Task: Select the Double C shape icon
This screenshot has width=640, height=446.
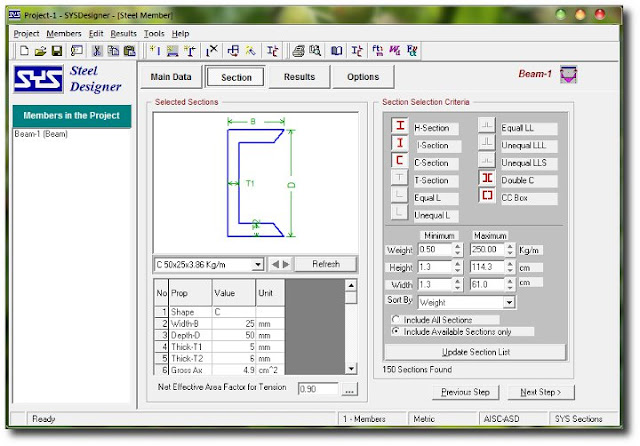Action: pyautogui.click(x=487, y=178)
